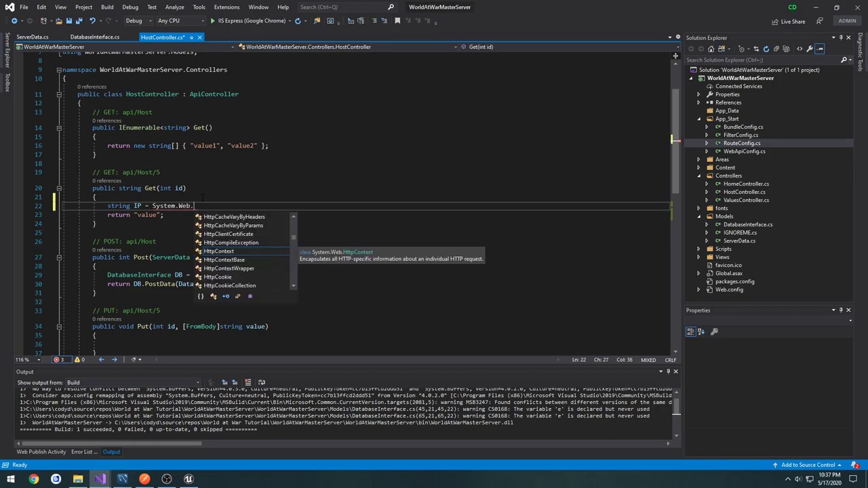
Task: Toggle Preview Selected Items in Solution Explorer
Action: tap(820, 49)
